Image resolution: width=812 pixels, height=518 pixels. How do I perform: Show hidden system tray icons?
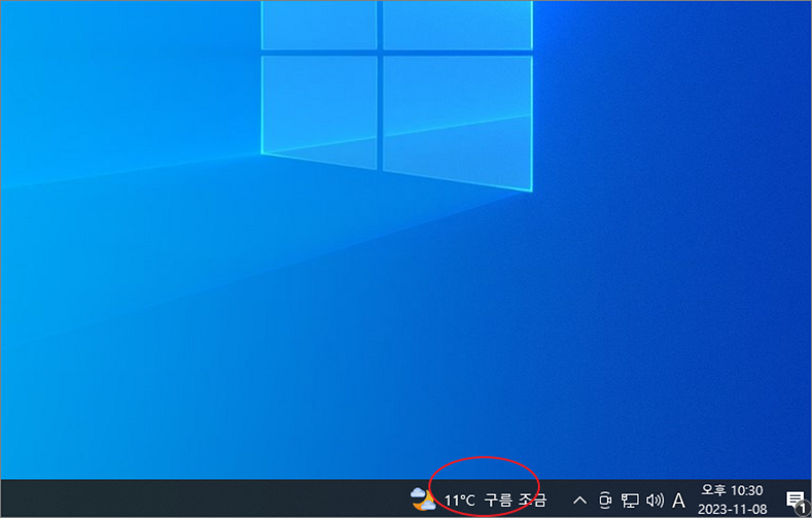coord(579,500)
